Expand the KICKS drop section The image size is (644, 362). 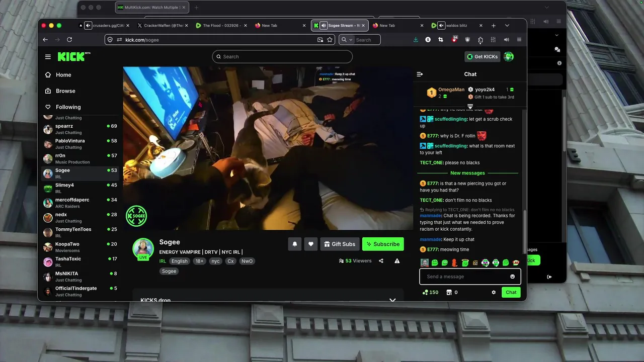point(392,300)
